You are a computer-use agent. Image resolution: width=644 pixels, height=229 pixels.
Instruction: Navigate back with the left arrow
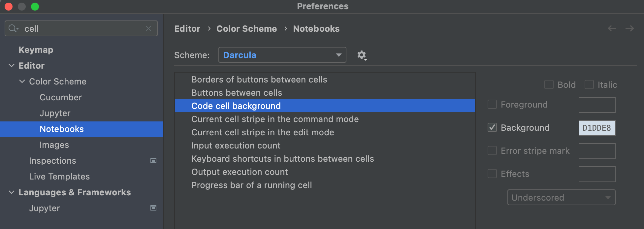[612, 29]
